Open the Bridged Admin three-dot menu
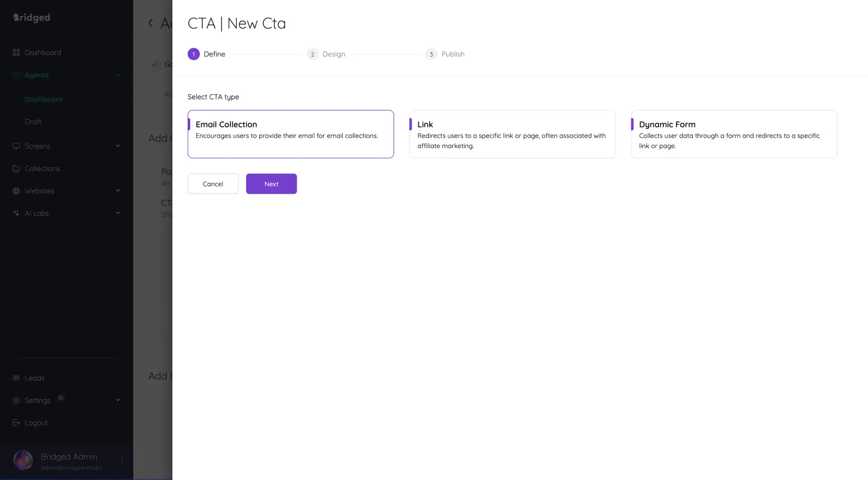This screenshot has width=868, height=480. tap(121, 460)
